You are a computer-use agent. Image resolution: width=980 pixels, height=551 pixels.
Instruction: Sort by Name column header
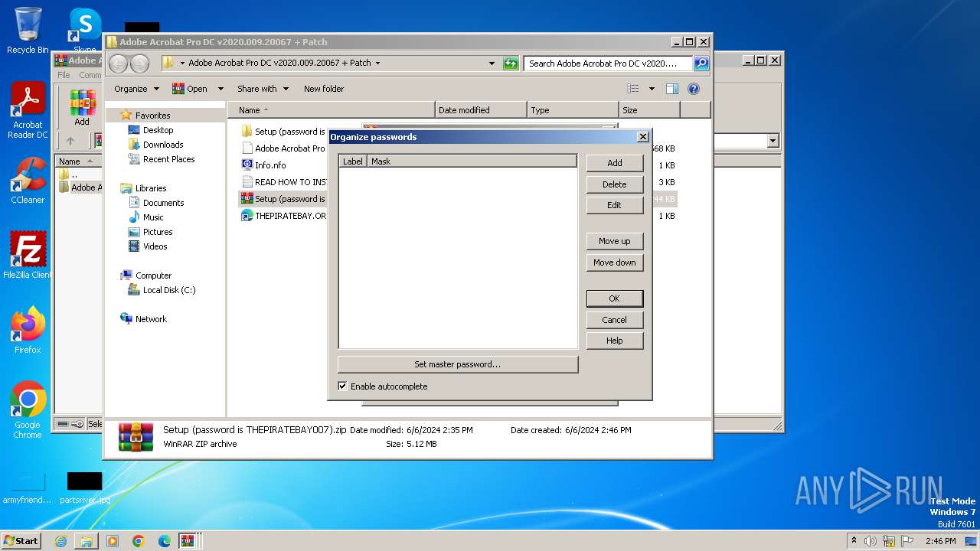coord(331,110)
